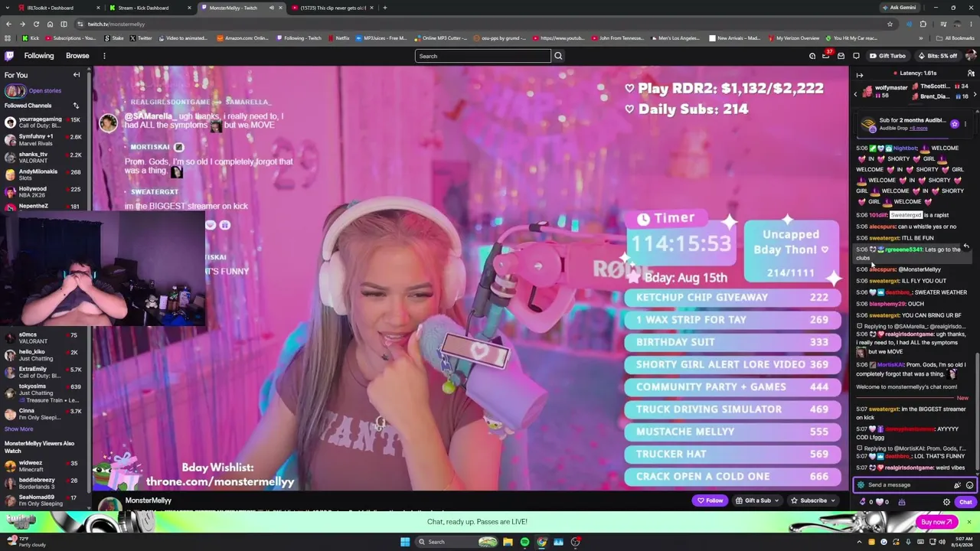This screenshot has width=980, height=551.
Task: Open tokyosims channel from sidebar
Action: [x=44, y=393]
